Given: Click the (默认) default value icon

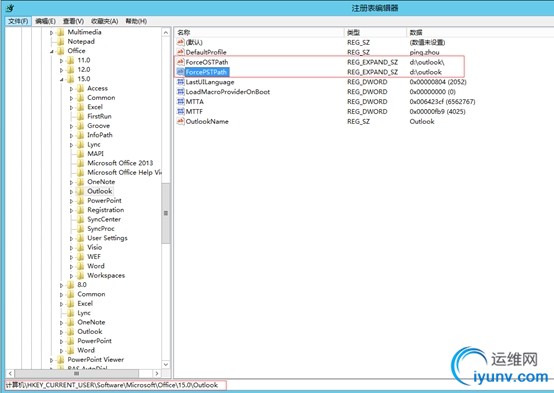Looking at the screenshot, I should (x=181, y=42).
